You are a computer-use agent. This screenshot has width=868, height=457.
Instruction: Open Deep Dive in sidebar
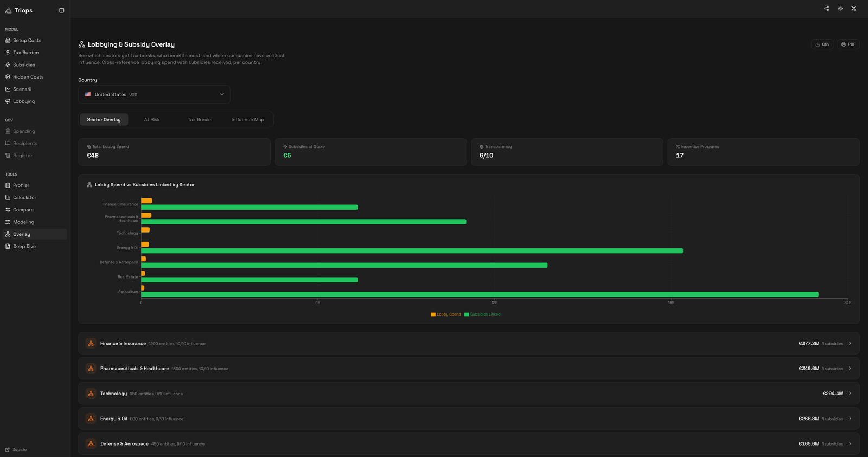tap(24, 247)
